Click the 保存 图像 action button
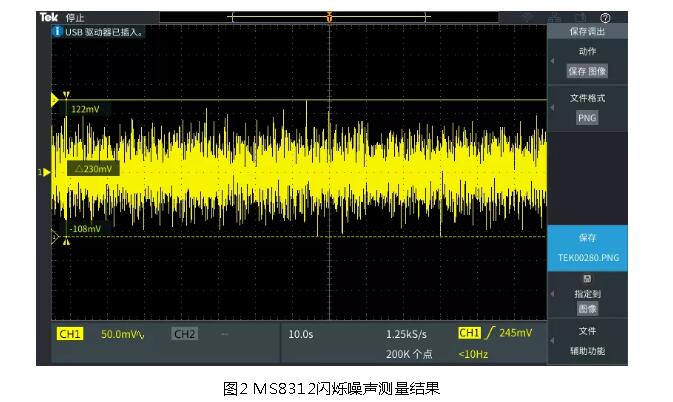This screenshot has height=402, width=673. point(587,71)
